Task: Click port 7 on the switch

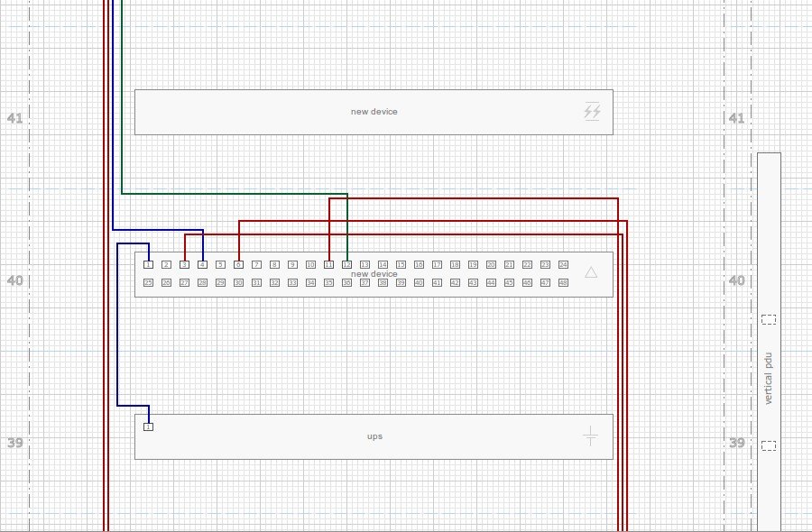Action: [x=256, y=264]
